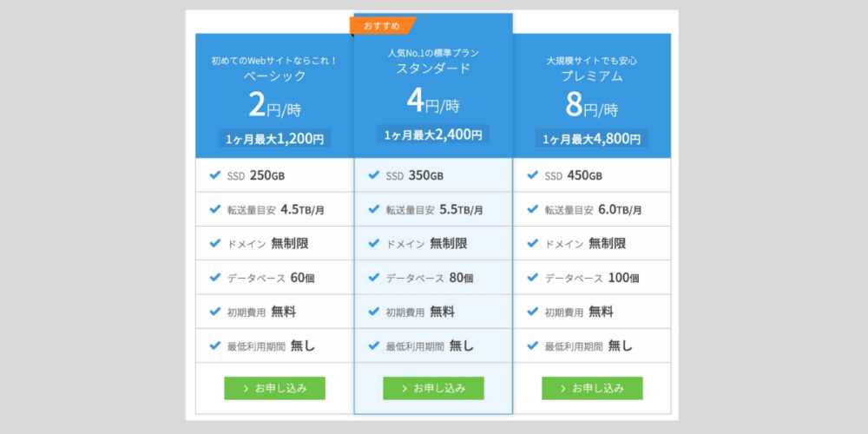Click the checkmark beside データベース 80個

tap(374, 277)
